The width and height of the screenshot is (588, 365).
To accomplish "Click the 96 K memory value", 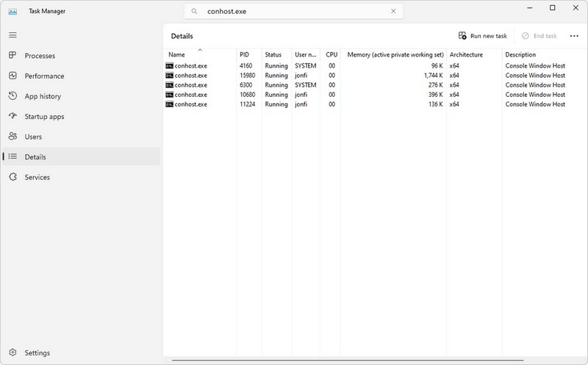I will [437, 66].
